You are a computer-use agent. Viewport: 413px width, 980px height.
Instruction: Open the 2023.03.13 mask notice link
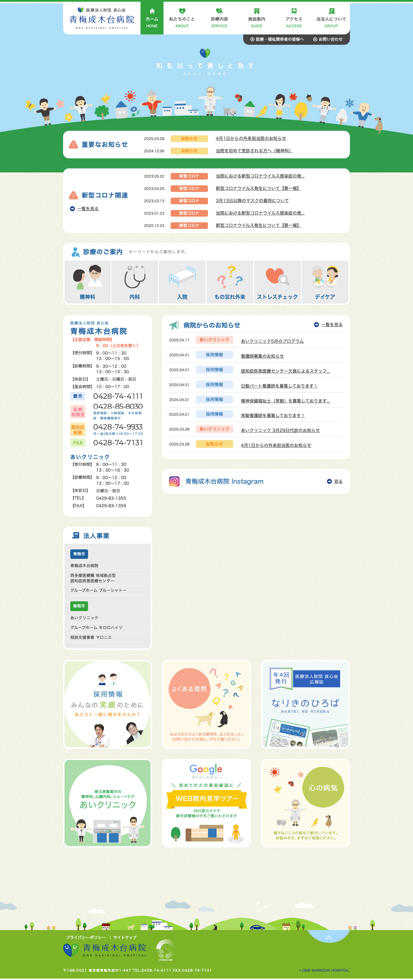click(x=252, y=201)
